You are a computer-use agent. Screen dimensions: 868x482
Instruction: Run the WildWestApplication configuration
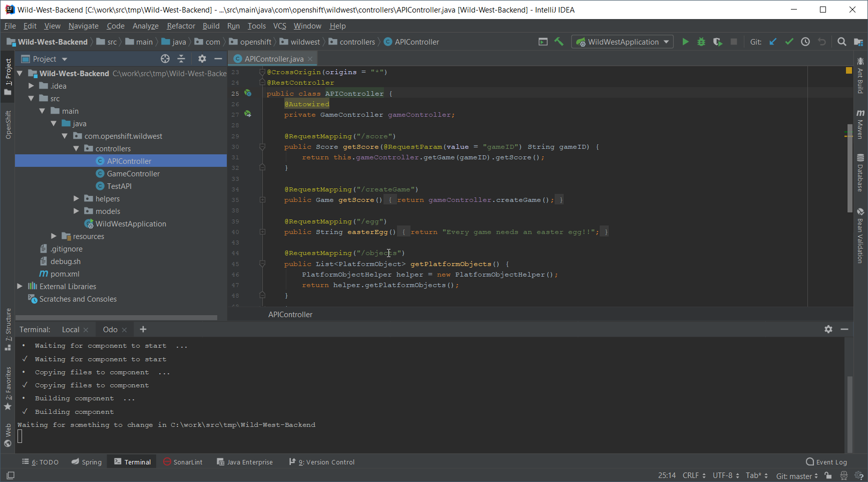(685, 42)
